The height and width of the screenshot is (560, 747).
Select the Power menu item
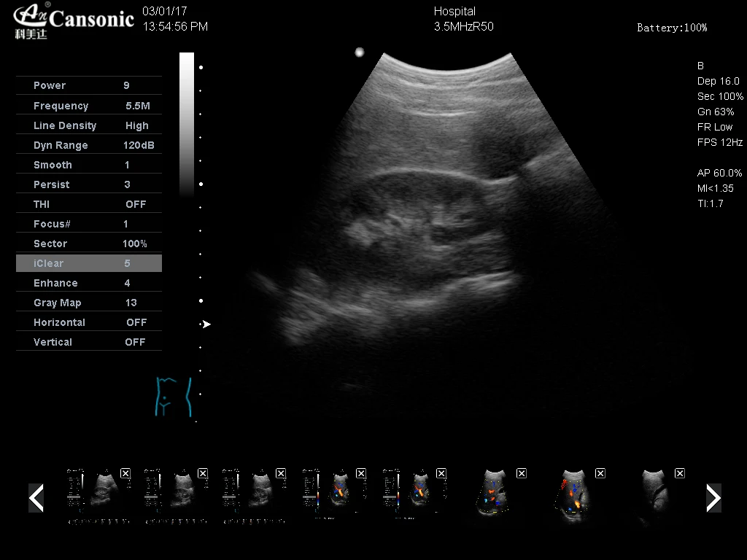(89, 85)
